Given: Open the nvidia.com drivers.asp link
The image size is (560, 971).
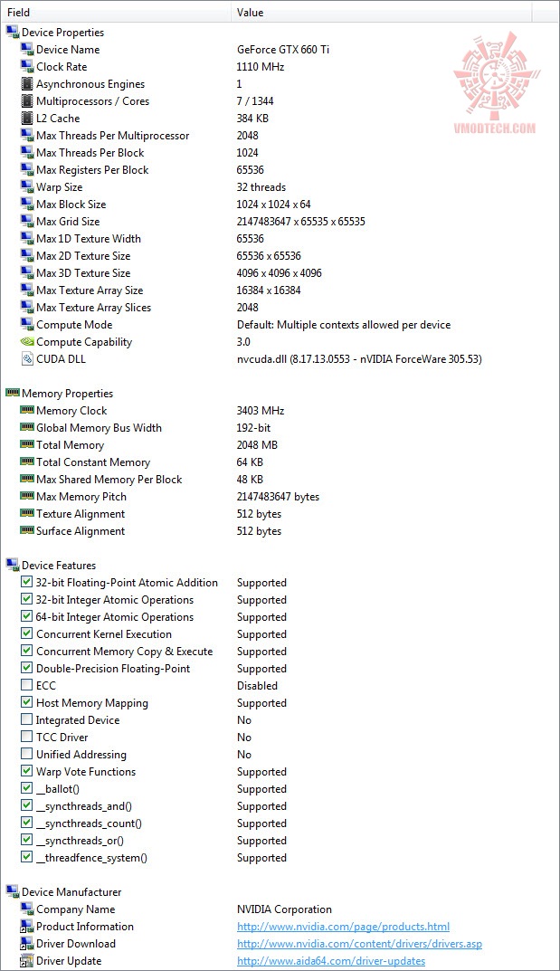Looking at the screenshot, I should 359,944.
